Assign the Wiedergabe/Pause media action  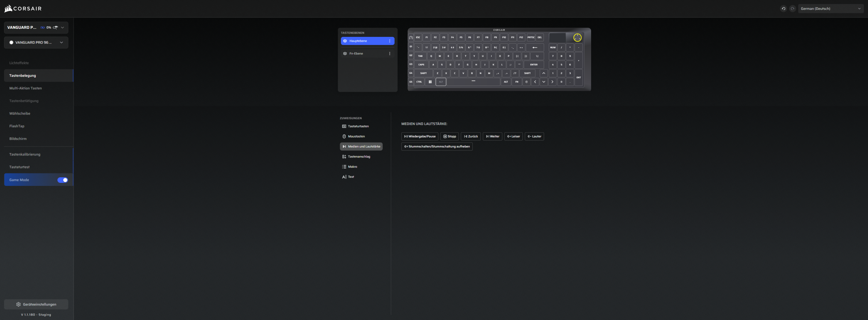pos(420,136)
